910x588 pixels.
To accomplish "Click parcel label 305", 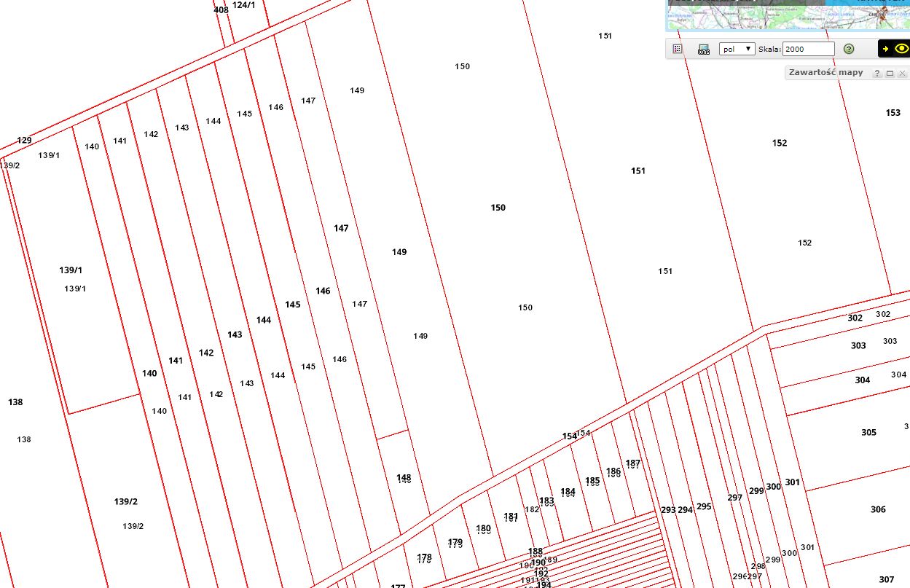I will 868,433.
